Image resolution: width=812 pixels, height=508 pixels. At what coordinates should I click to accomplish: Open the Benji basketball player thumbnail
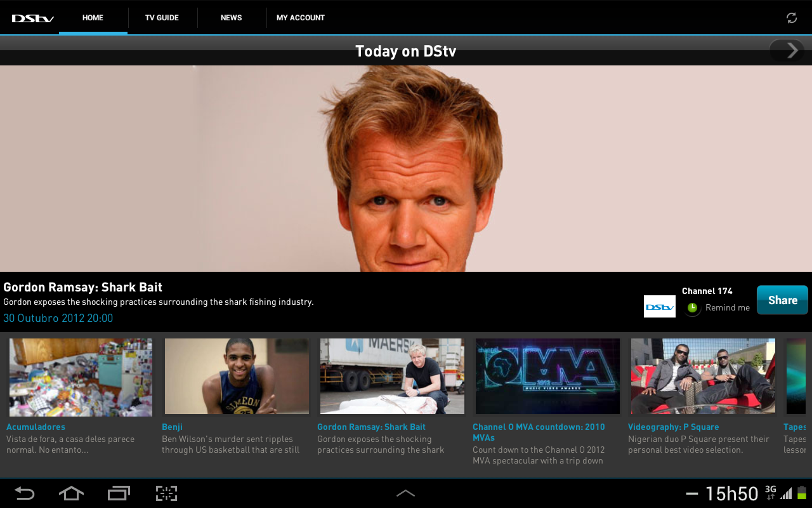click(x=237, y=376)
